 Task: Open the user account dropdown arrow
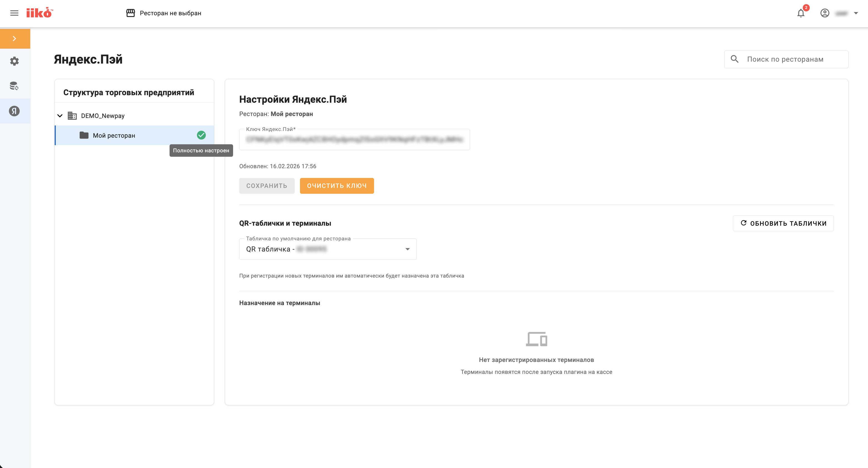tap(856, 13)
